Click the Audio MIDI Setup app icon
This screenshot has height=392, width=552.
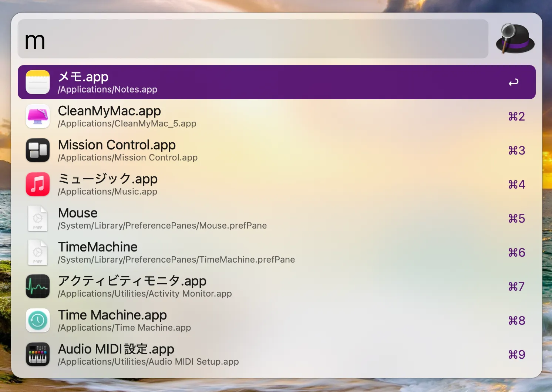click(x=38, y=354)
